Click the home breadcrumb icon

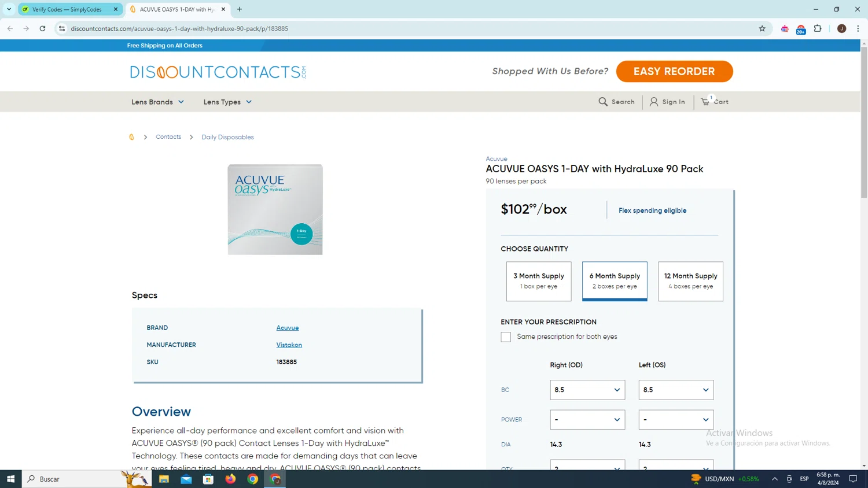tap(131, 137)
